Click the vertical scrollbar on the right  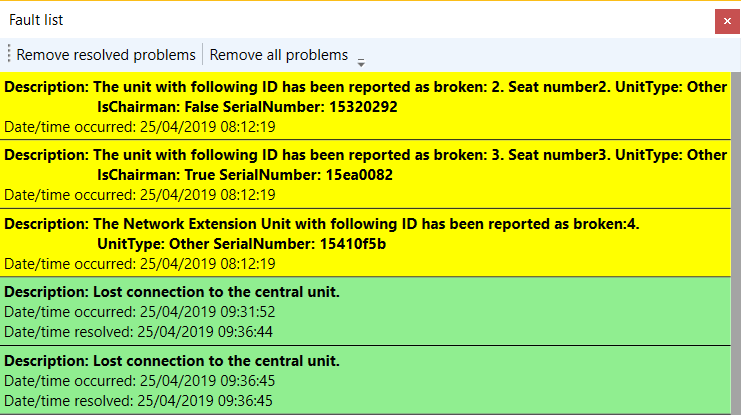[x=735, y=240]
